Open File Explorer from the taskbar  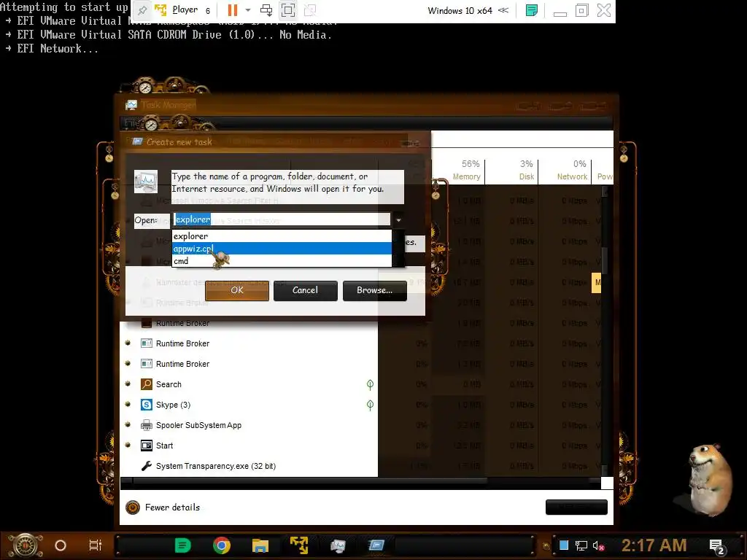[260, 545]
